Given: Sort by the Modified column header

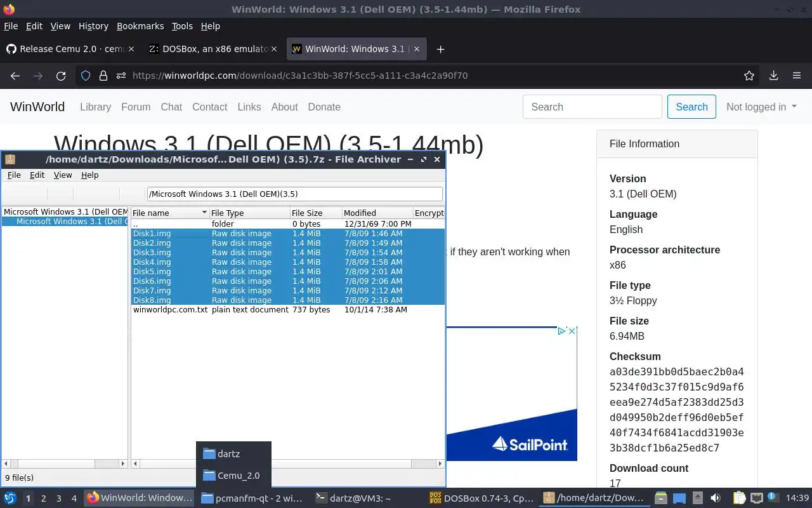Looking at the screenshot, I should click(x=377, y=213).
